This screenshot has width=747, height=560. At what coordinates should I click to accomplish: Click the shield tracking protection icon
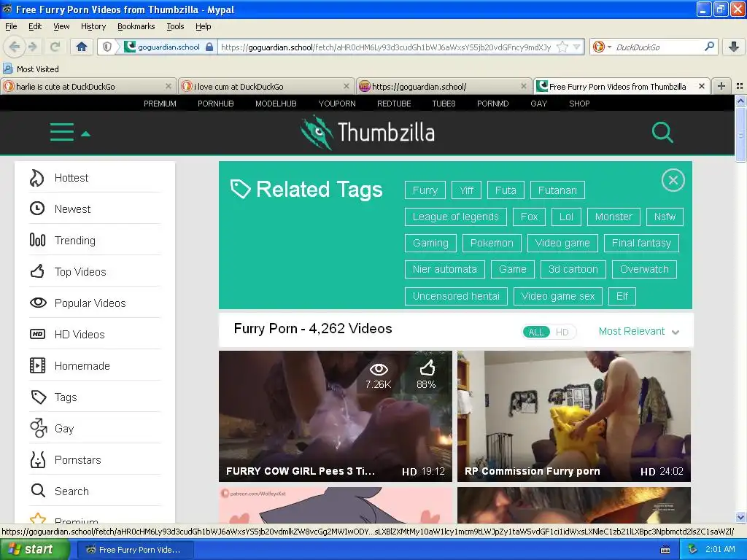click(107, 47)
